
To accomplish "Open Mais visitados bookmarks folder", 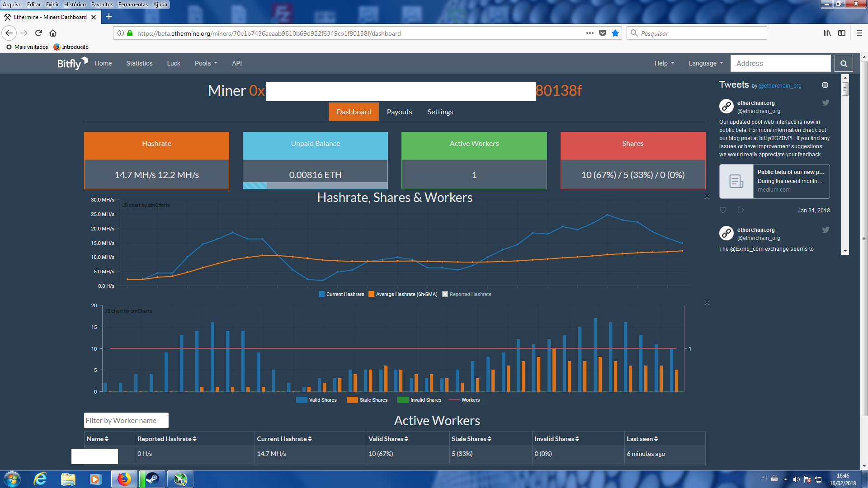I will [x=27, y=47].
